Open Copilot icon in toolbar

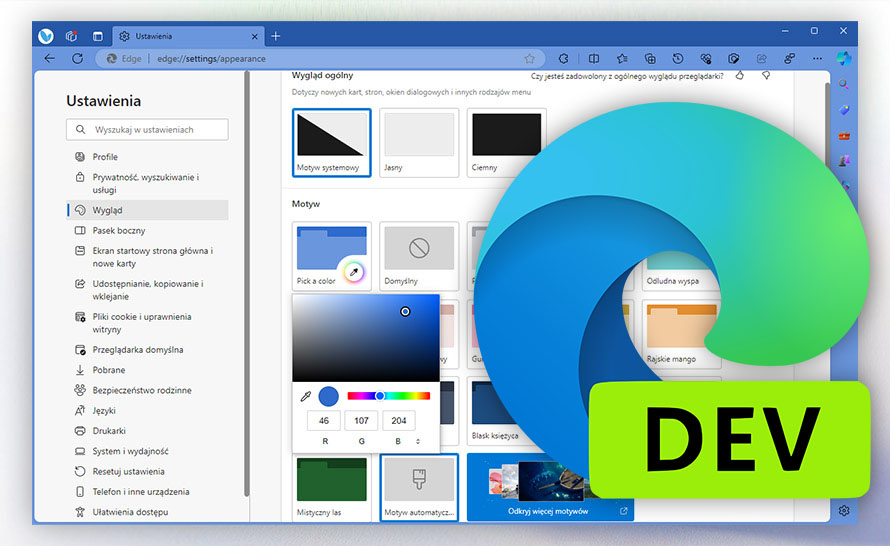(843, 58)
